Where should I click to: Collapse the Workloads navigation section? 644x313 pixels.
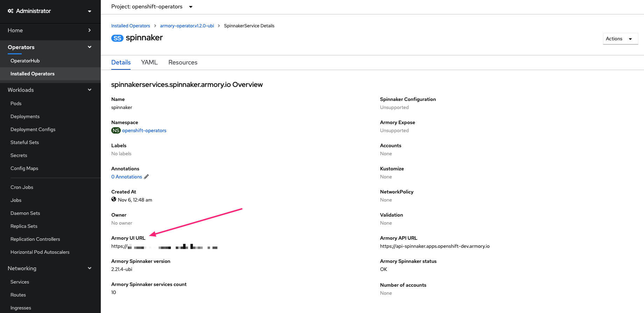[x=50, y=90]
